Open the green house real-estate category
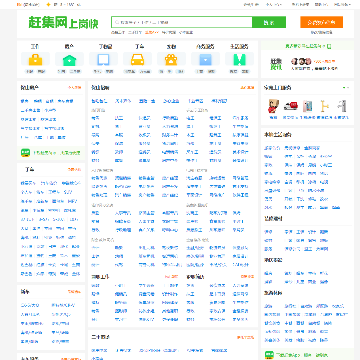Screen dimensions: 360x360 (x=69, y=60)
